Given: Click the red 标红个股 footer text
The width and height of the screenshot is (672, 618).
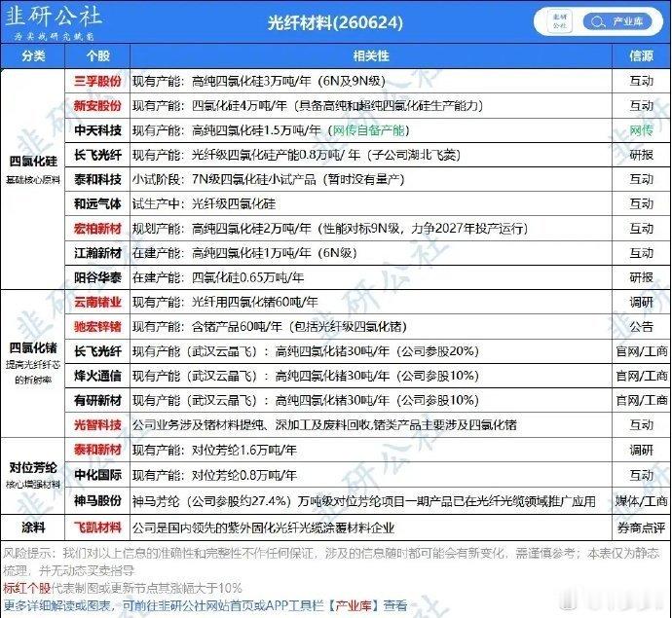Looking at the screenshot, I should (26, 588).
